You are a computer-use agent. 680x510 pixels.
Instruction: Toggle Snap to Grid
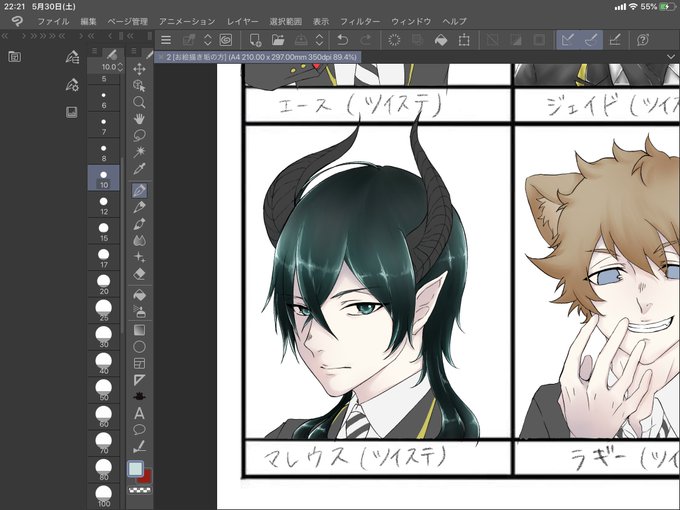point(615,40)
